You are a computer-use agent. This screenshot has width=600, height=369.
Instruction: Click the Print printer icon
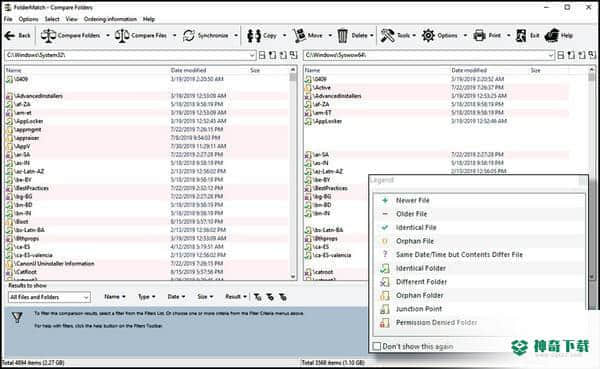point(479,36)
